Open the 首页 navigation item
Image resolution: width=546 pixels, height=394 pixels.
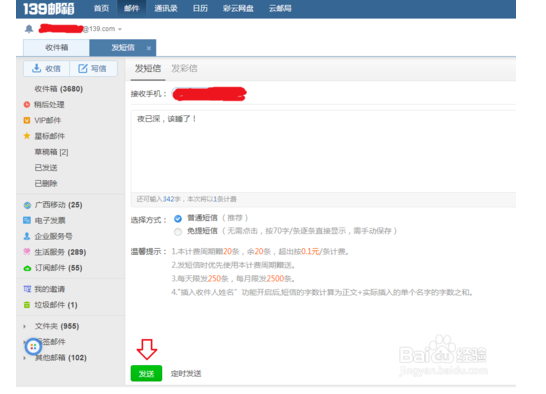(101, 8)
